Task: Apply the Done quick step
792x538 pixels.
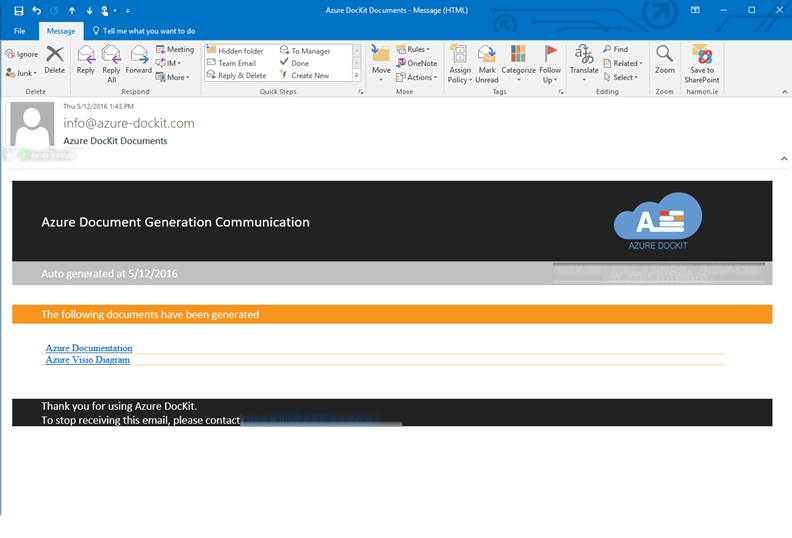Action: click(x=294, y=63)
